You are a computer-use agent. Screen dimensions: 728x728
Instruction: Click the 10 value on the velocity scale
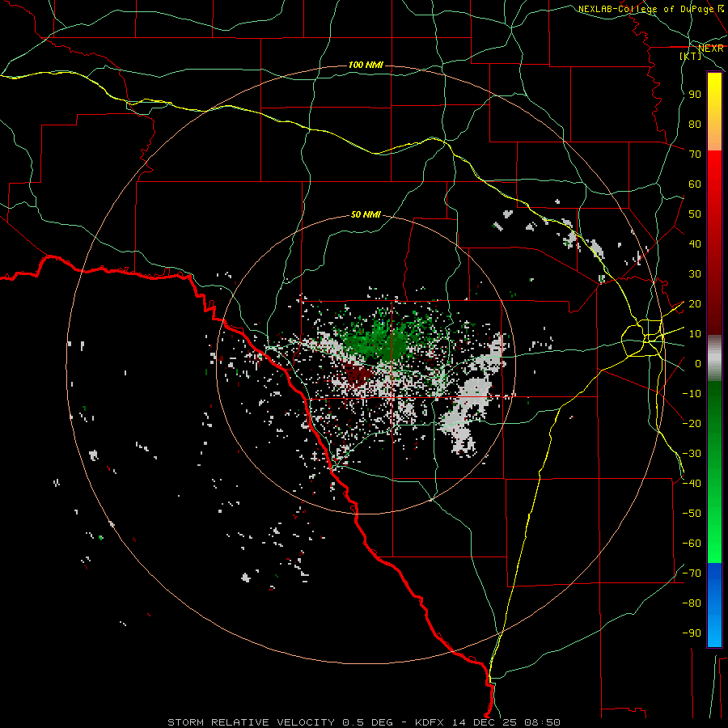[x=695, y=334]
